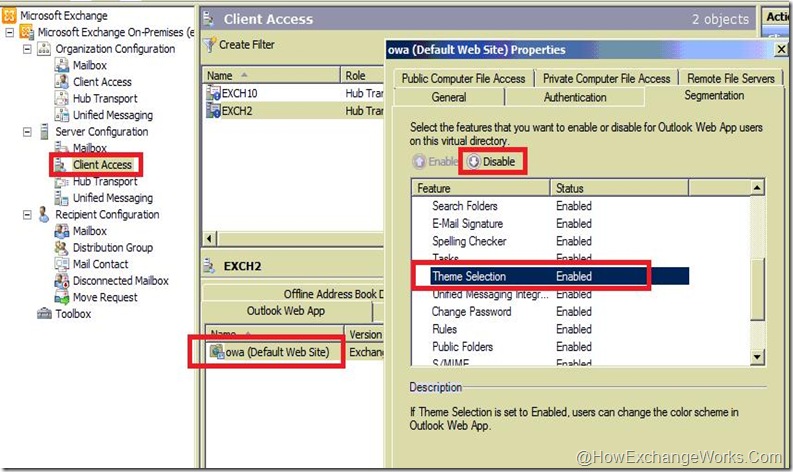This screenshot has width=793, height=472.
Task: Select Mailbox icon under Organization Configuration
Action: 62,65
